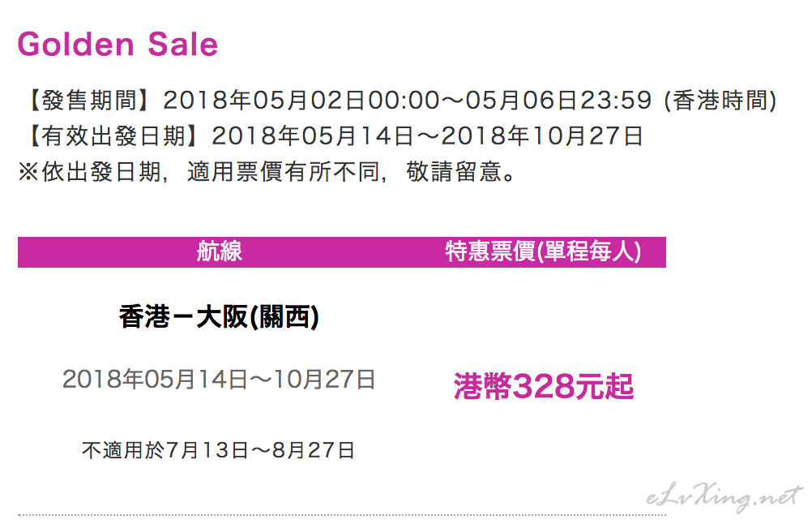Click the (香港時間) timezone text
The height and width of the screenshot is (524, 812).
(721, 100)
